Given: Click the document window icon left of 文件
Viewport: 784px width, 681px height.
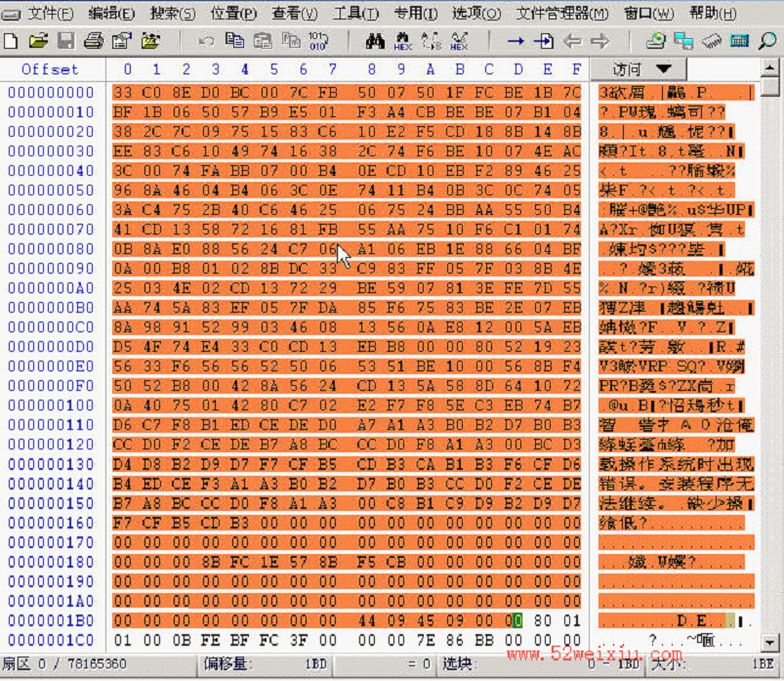Looking at the screenshot, I should [11, 14].
